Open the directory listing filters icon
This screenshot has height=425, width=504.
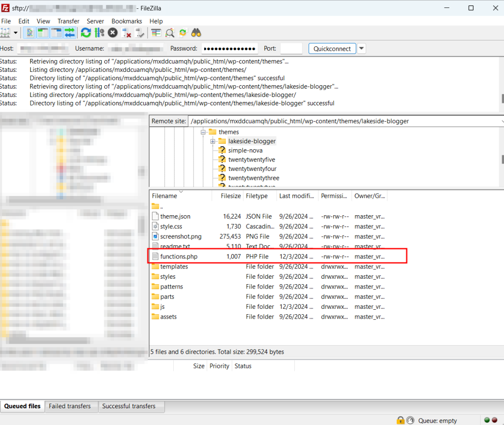(x=157, y=33)
